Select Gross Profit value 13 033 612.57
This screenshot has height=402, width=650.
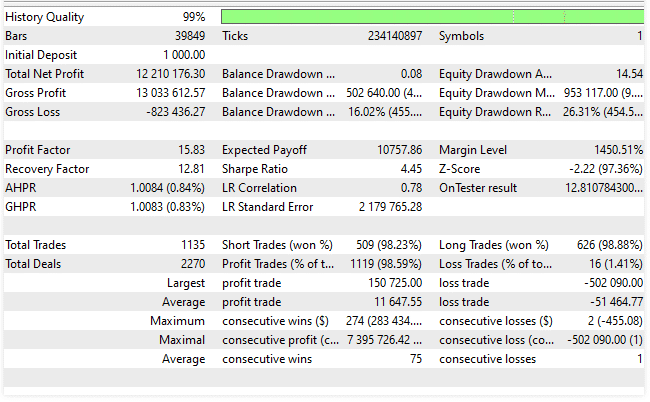coord(170,93)
